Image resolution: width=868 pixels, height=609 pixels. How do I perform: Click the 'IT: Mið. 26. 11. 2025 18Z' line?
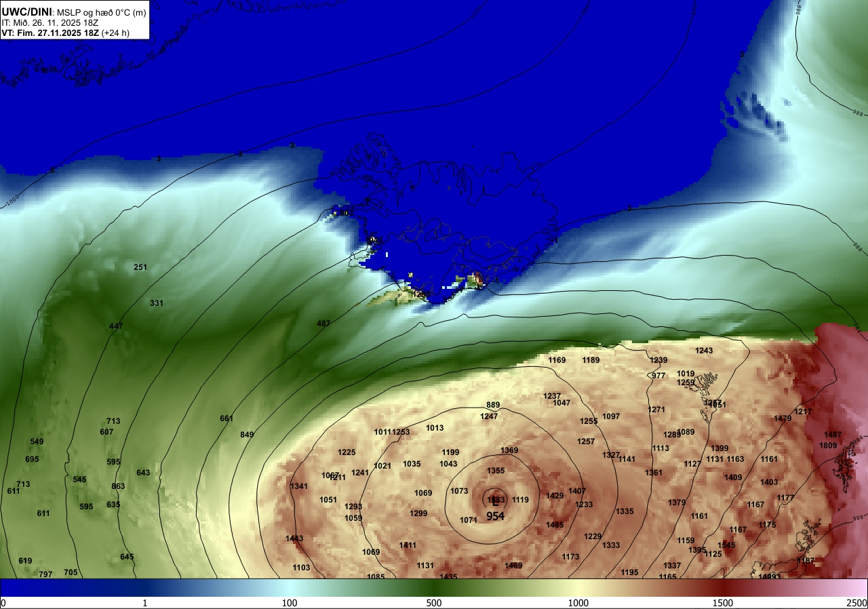coord(50,22)
